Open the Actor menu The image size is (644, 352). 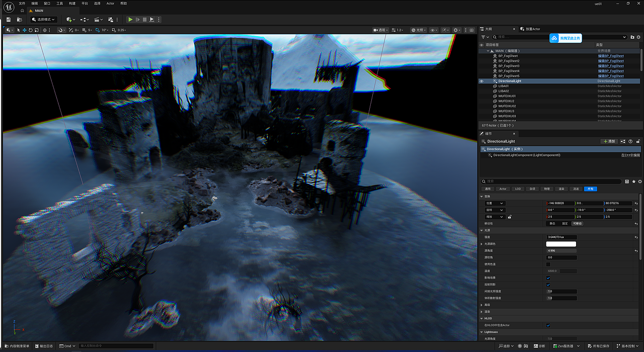click(110, 3)
